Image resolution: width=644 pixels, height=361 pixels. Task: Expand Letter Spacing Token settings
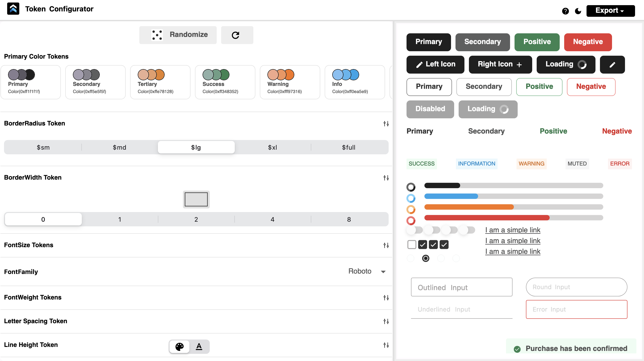(386, 321)
